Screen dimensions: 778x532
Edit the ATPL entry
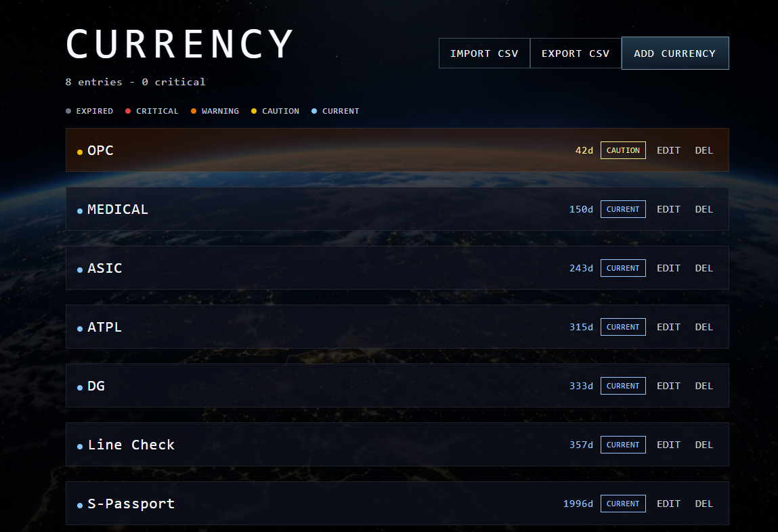(668, 327)
